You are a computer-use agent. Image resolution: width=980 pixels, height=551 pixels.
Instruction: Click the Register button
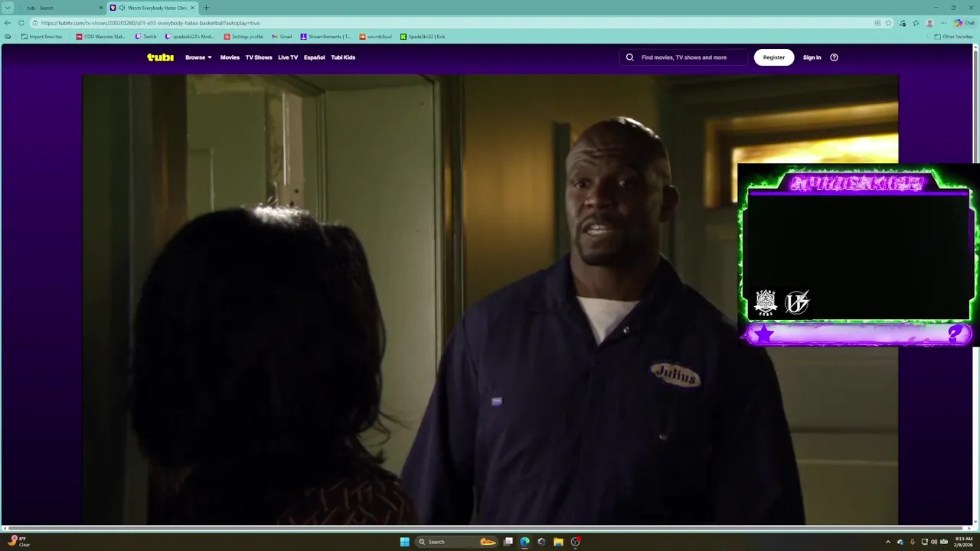pos(774,57)
